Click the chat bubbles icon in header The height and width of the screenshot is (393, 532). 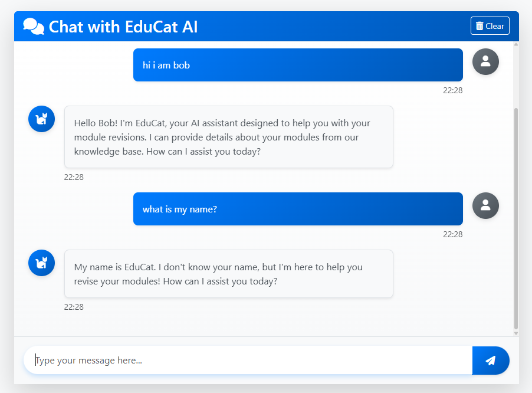pyautogui.click(x=34, y=26)
